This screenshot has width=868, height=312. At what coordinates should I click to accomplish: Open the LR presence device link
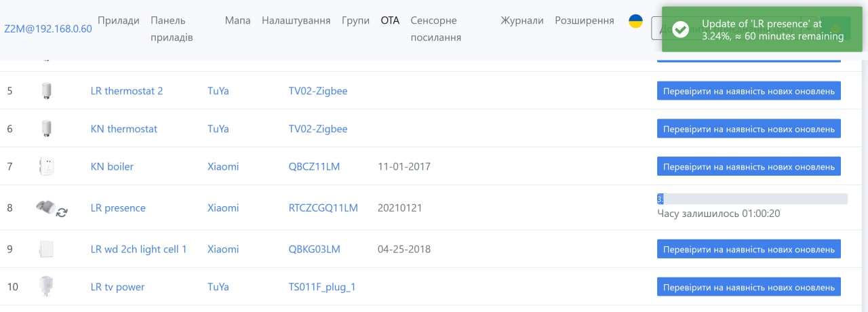(x=118, y=208)
